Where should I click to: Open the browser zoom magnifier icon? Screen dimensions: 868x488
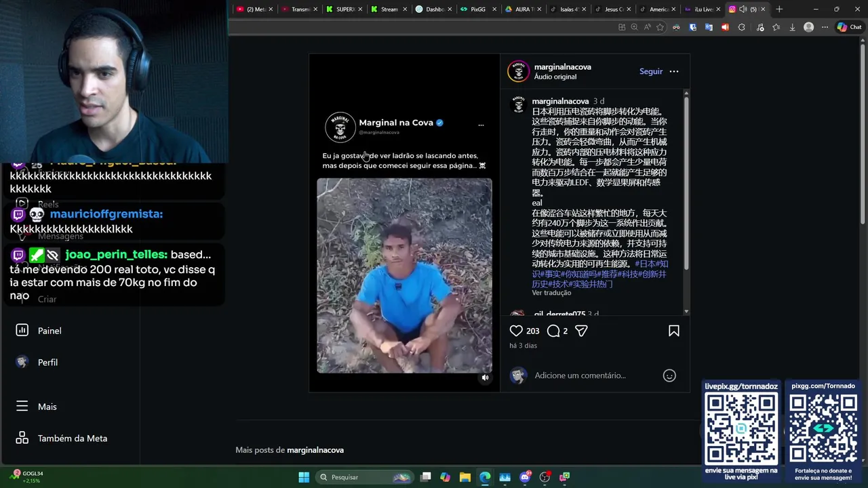click(634, 27)
